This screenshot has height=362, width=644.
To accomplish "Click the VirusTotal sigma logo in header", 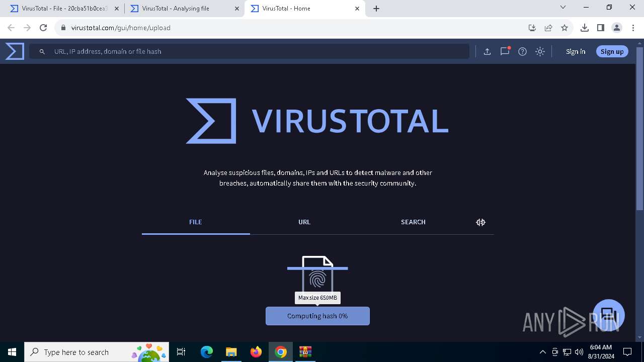I will tap(15, 51).
